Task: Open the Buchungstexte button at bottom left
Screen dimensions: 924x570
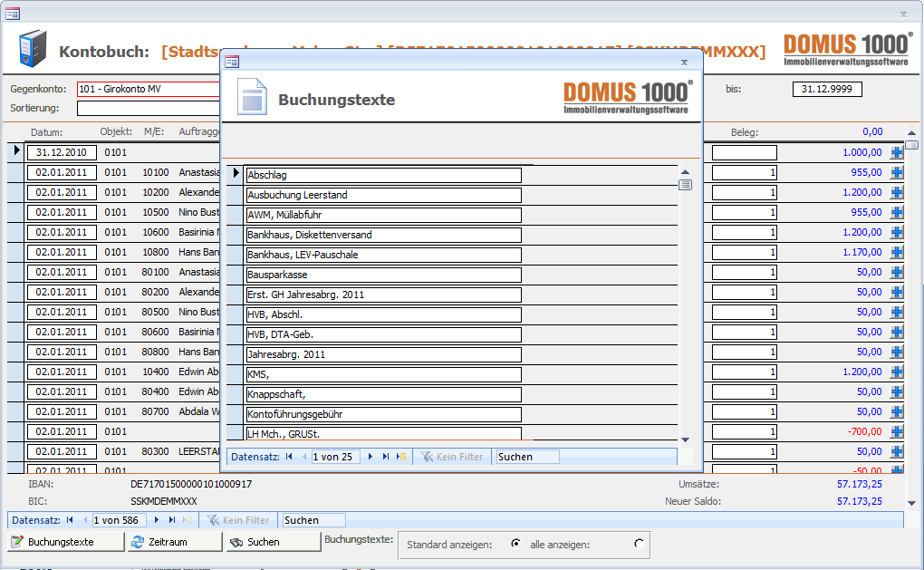Action: (x=67, y=542)
